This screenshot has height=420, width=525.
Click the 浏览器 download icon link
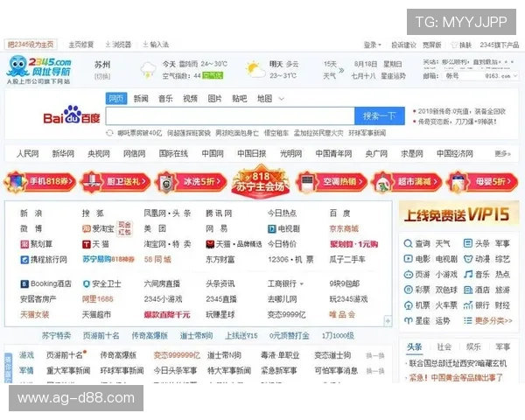click(x=118, y=45)
